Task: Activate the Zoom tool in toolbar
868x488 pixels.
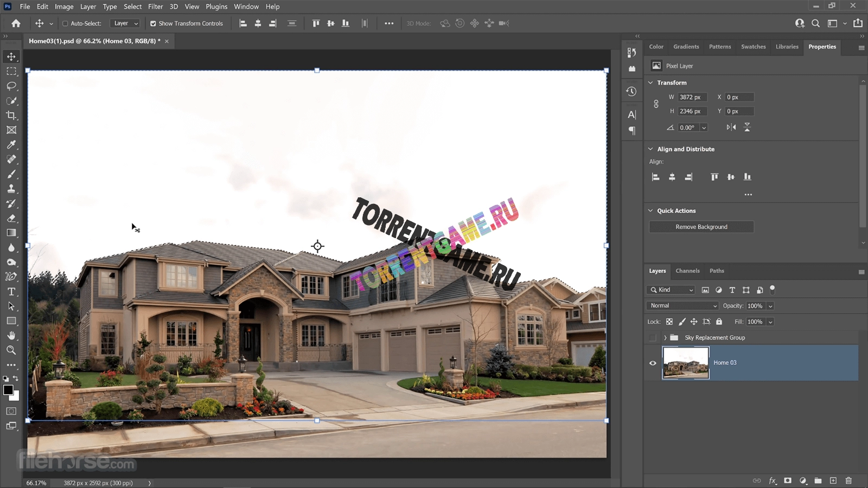Action: (x=11, y=350)
